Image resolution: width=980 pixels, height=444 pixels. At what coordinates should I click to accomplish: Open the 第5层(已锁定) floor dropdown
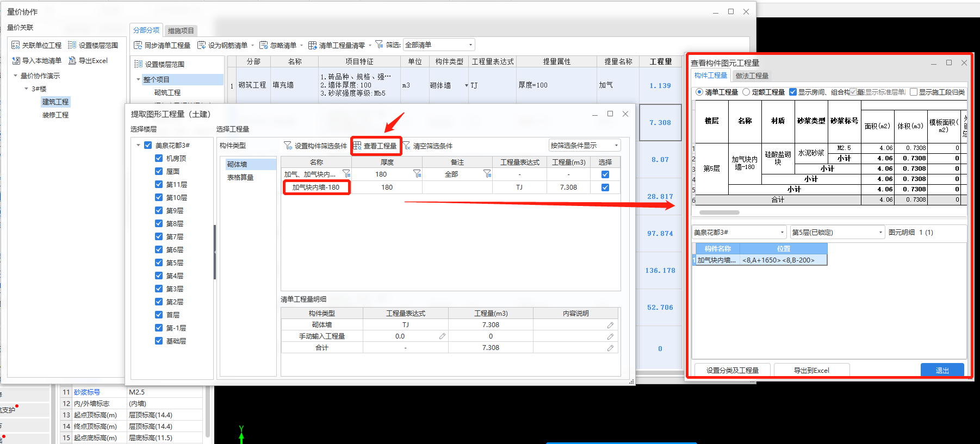point(838,232)
